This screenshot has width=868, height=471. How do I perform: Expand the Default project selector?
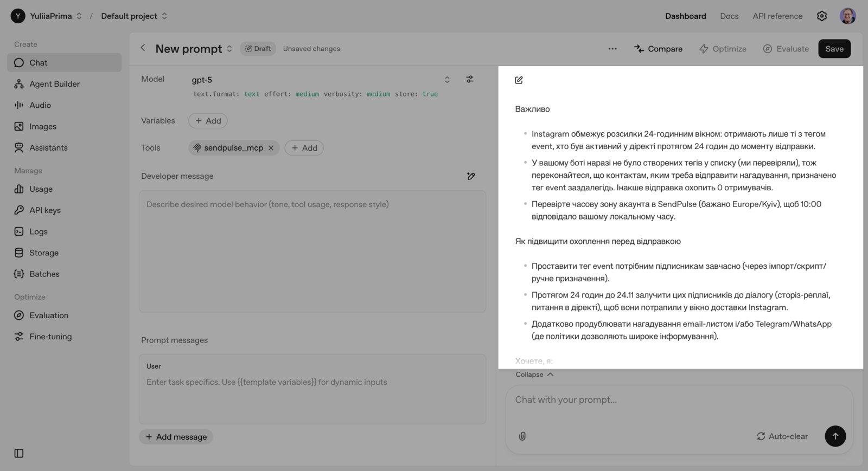[134, 16]
